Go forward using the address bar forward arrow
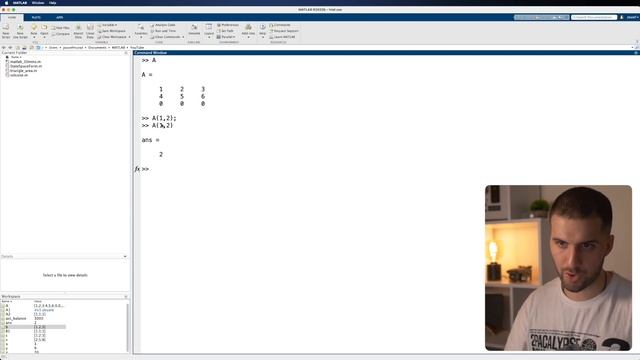The image size is (640, 360). [10, 47]
